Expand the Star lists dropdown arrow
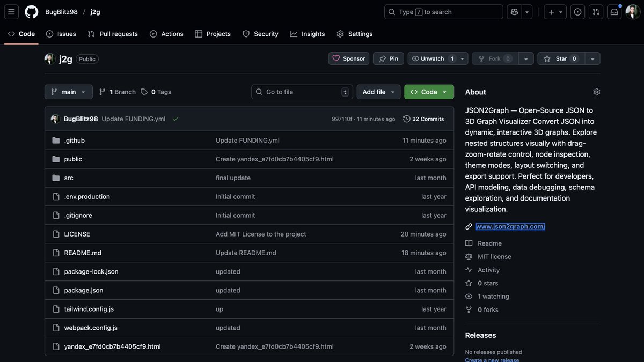Viewport: 644px width, 362px height. [592, 58]
